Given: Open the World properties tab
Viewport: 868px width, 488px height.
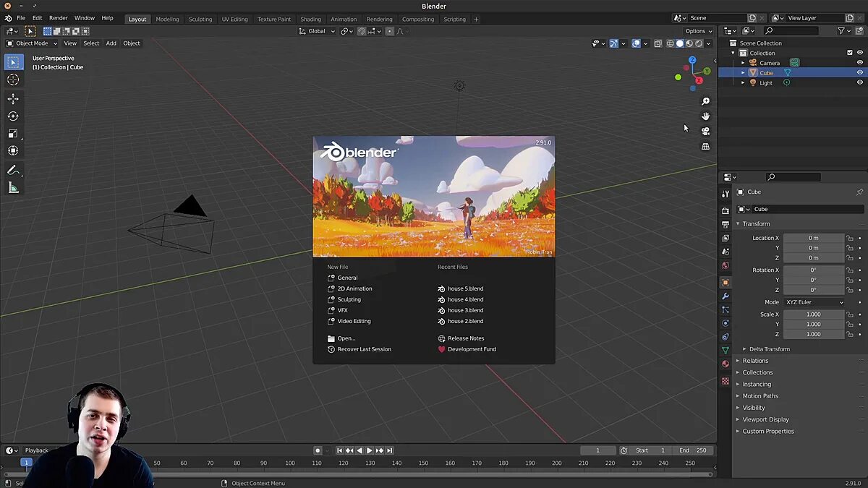Looking at the screenshot, I should click(x=726, y=265).
